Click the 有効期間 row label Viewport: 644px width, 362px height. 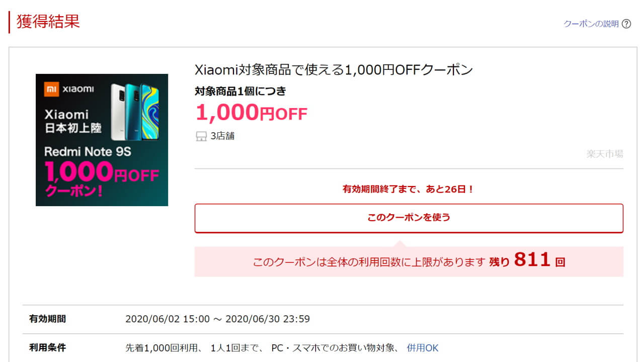pyautogui.click(x=47, y=319)
